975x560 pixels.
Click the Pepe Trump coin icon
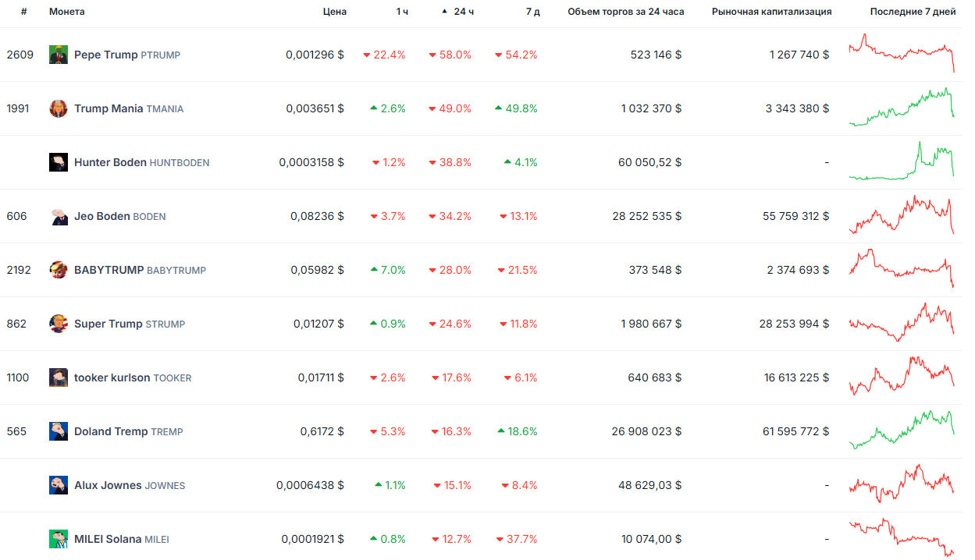(59, 55)
